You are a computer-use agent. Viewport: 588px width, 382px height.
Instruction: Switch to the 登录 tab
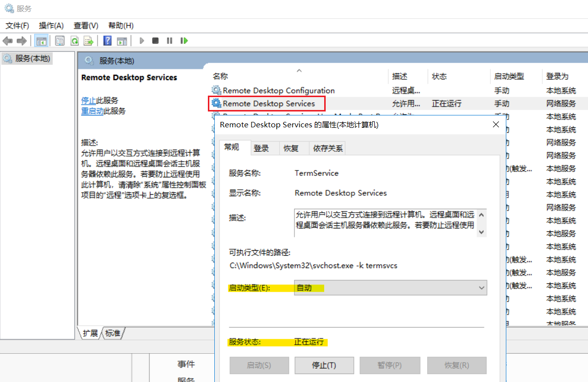coord(261,148)
